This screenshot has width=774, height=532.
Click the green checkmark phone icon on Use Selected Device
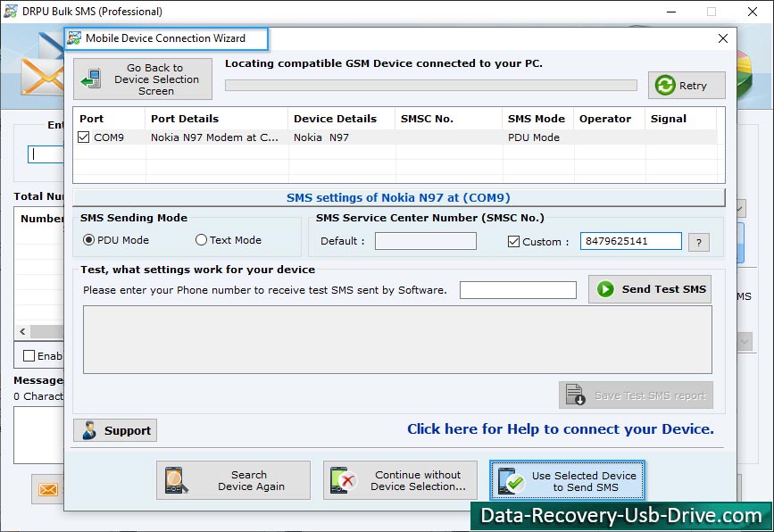(x=511, y=481)
